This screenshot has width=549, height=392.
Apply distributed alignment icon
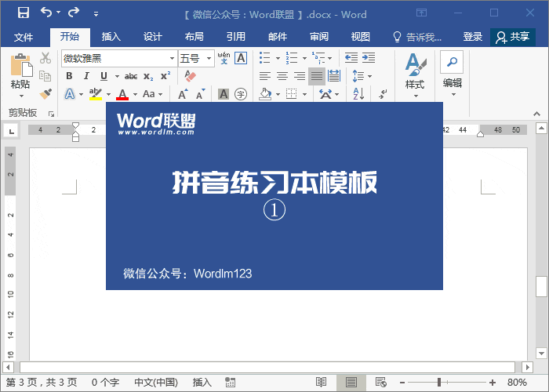coord(334,76)
